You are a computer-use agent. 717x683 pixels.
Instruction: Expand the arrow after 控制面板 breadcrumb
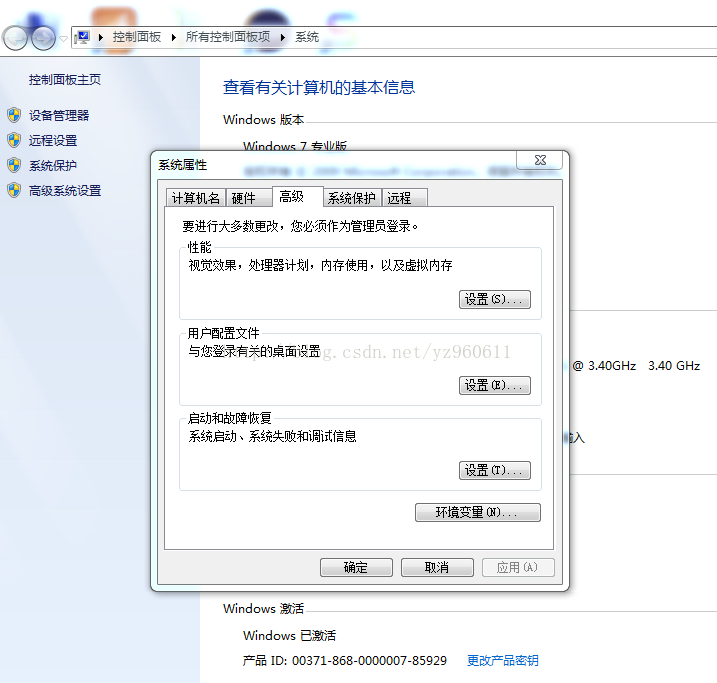174,37
